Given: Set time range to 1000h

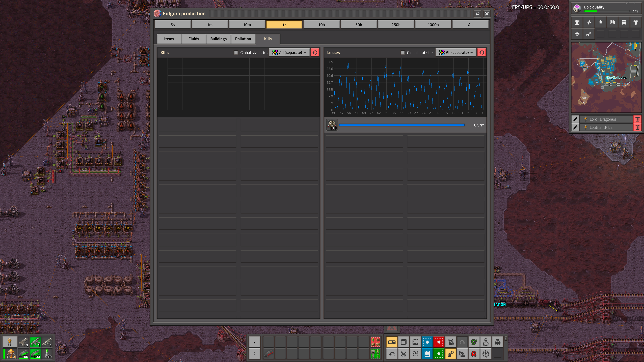Looking at the screenshot, I should [x=433, y=24].
